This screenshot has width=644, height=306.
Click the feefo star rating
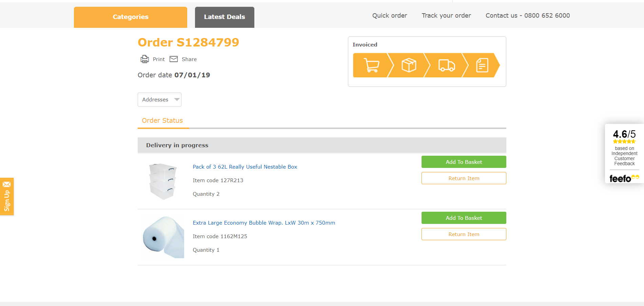pyautogui.click(x=624, y=141)
